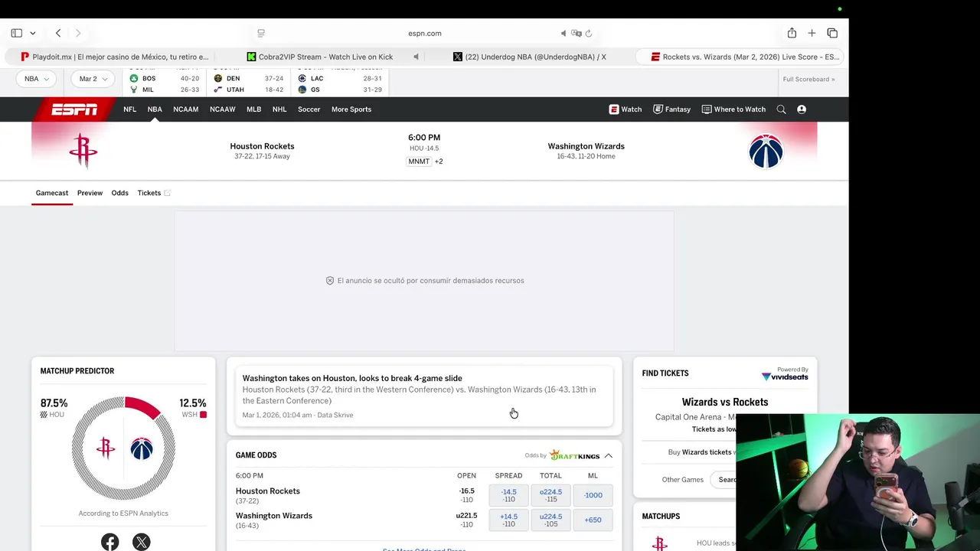The image size is (980, 551).
Task: Select the Gamecast tab
Action: pos(52,193)
